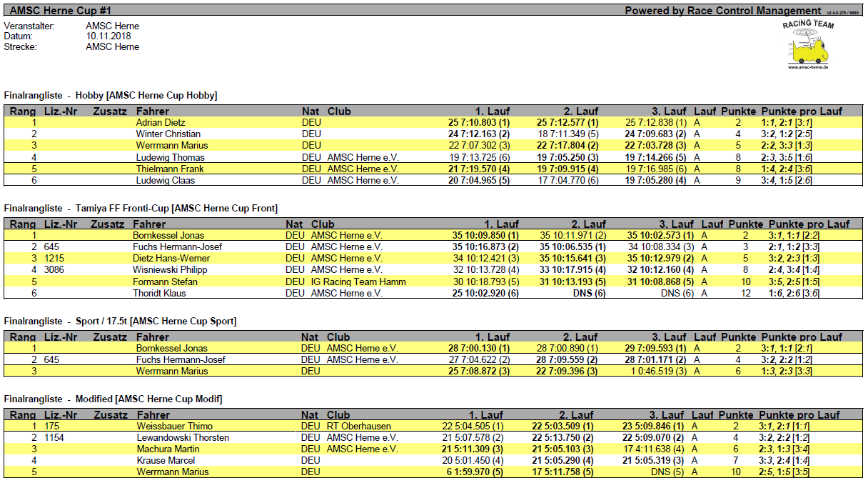
Task: Click the Fahrer column header in Hobby table
Action: (153, 111)
